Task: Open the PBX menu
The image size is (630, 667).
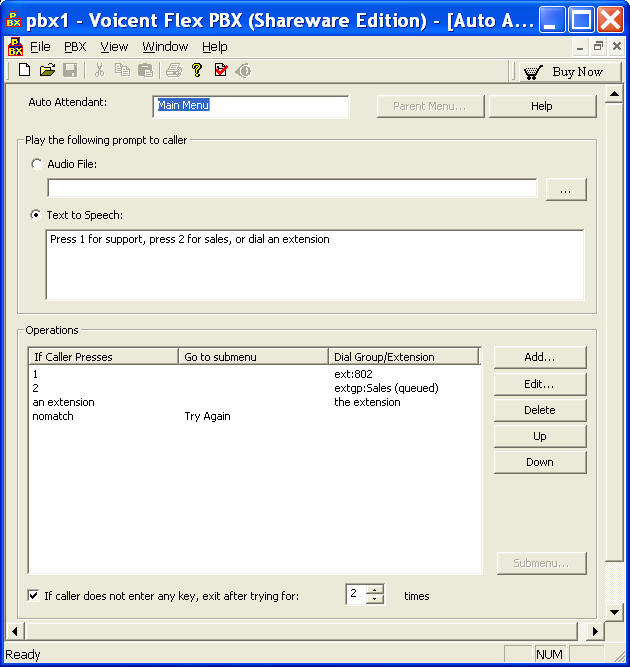Action: click(x=75, y=47)
